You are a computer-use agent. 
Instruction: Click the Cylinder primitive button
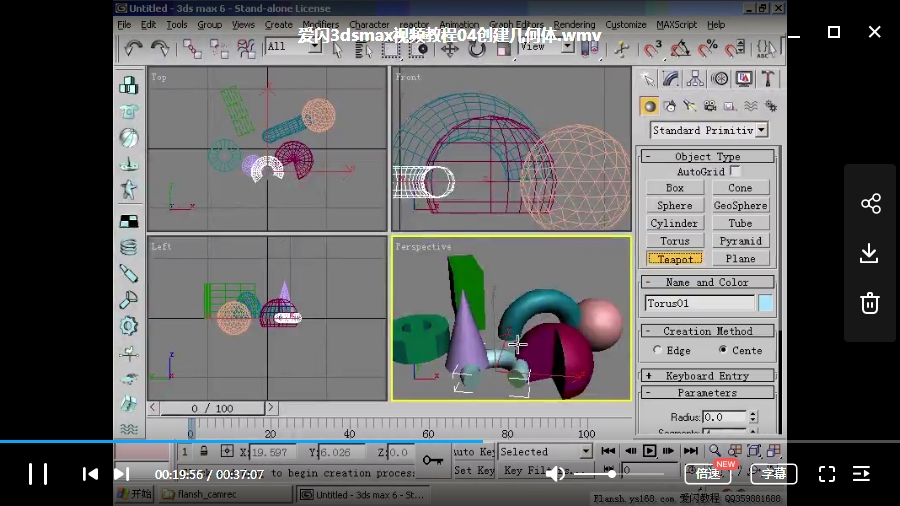674,223
